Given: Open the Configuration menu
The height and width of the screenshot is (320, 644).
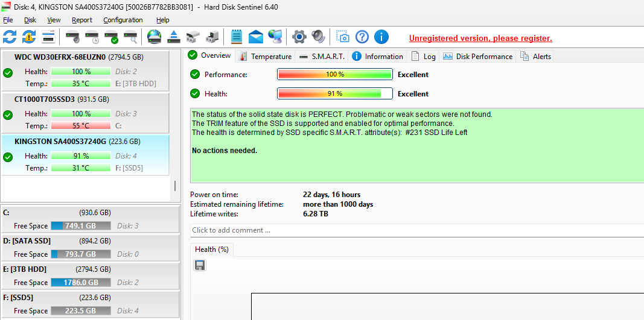Looking at the screenshot, I should click(x=123, y=20).
